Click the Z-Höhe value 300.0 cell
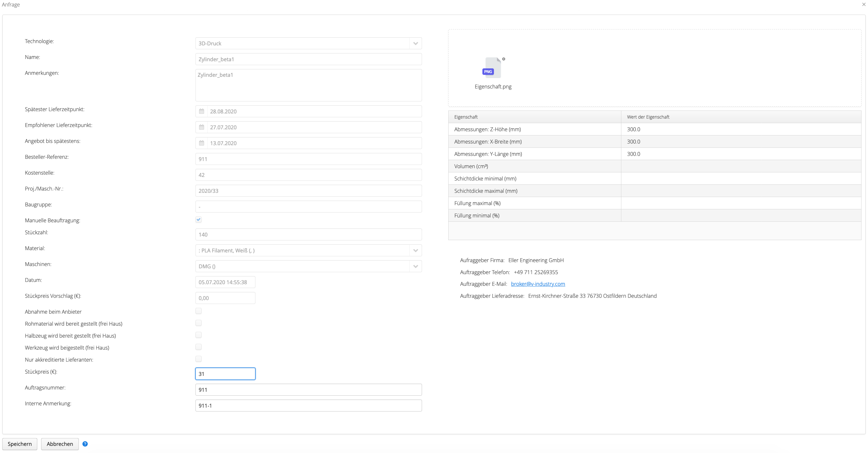 click(741, 129)
